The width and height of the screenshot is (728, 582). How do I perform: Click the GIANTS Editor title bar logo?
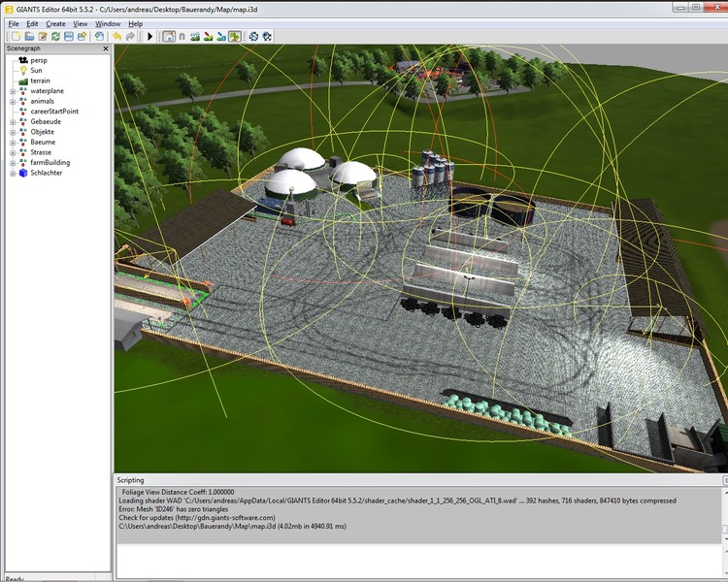pos(9,10)
